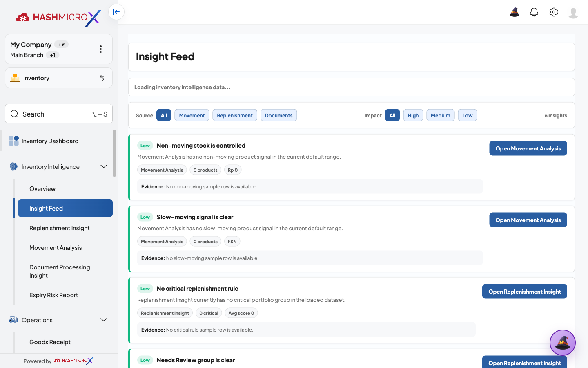This screenshot has height=368, width=588.
Task: Click 'Slow-moving signal is clear' title
Action: point(195,217)
